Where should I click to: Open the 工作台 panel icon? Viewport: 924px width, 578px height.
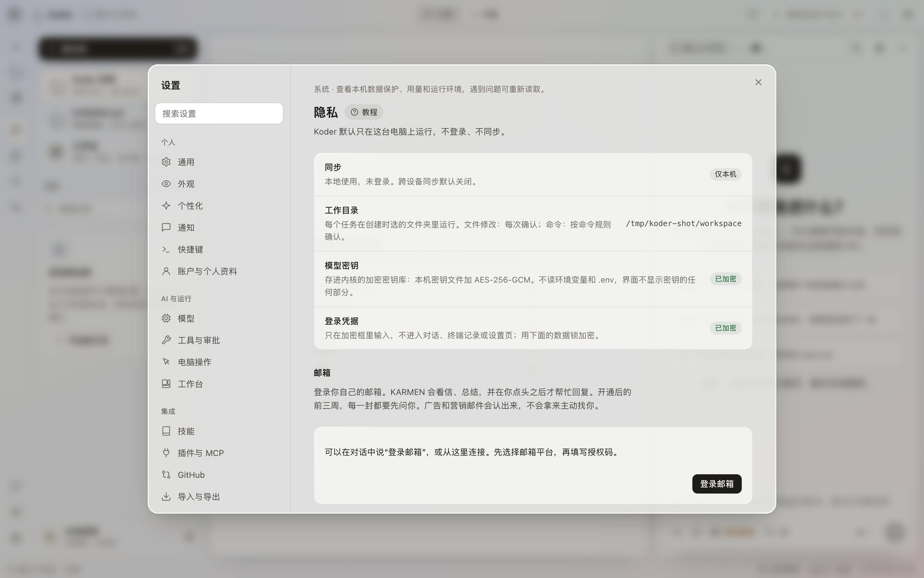pyautogui.click(x=166, y=384)
